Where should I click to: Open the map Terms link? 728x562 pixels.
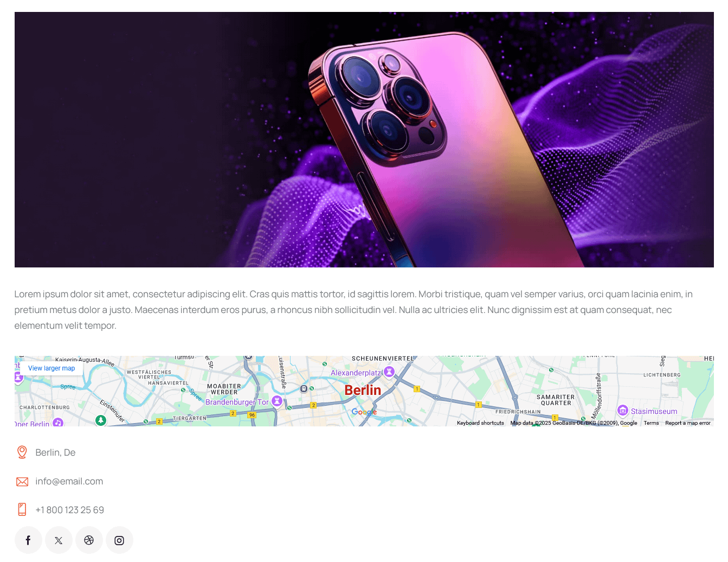tap(651, 423)
